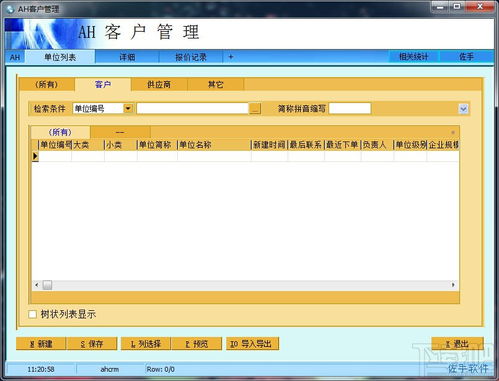This screenshot has width=499, height=381.
Task: Select the row indicator arrow in grid
Action: (35, 156)
